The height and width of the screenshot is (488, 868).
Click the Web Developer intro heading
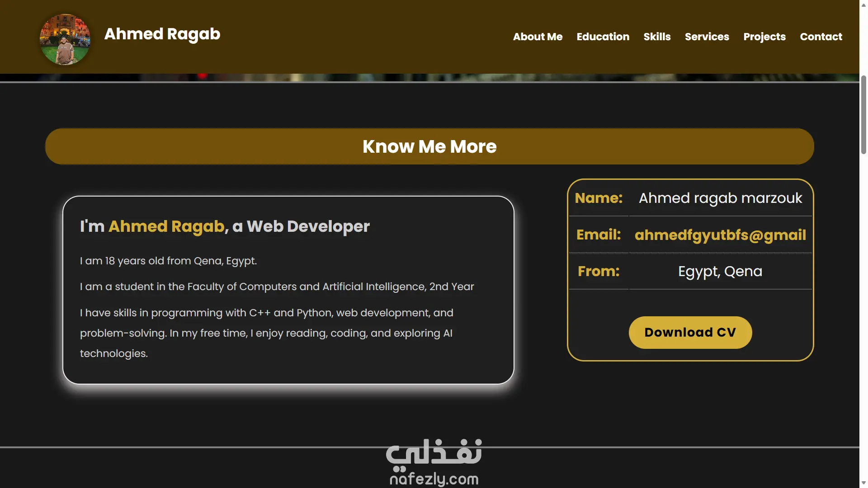pos(308,226)
